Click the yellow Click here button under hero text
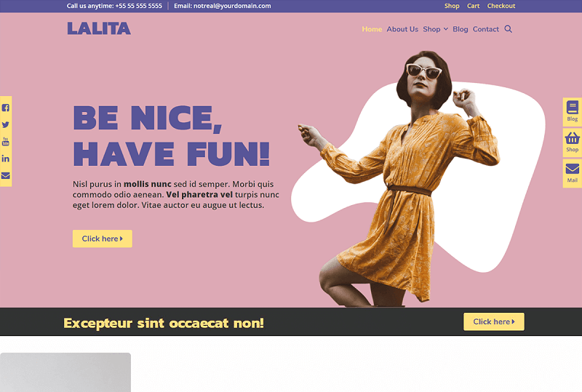The width and height of the screenshot is (582, 392). pyautogui.click(x=103, y=239)
